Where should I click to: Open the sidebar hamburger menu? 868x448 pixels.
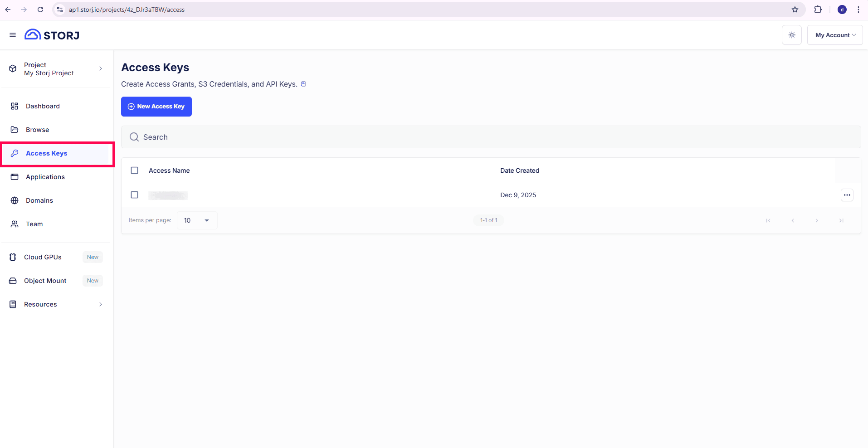(12, 34)
